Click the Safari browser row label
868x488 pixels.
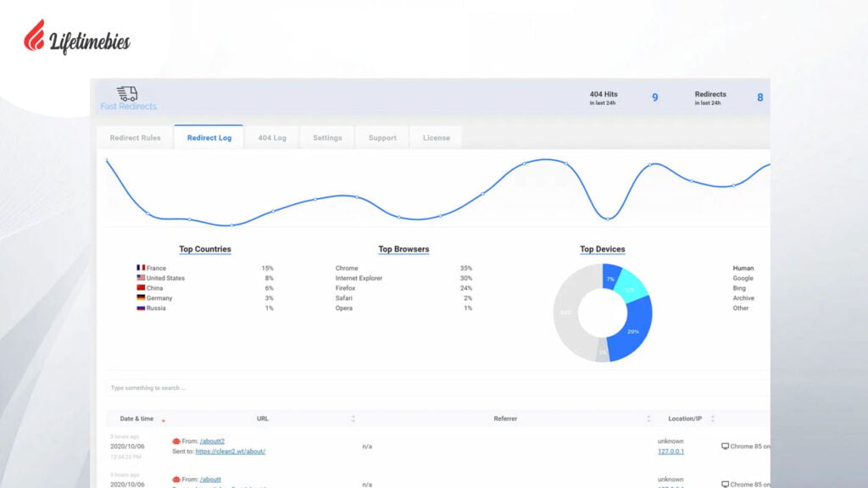click(x=344, y=297)
